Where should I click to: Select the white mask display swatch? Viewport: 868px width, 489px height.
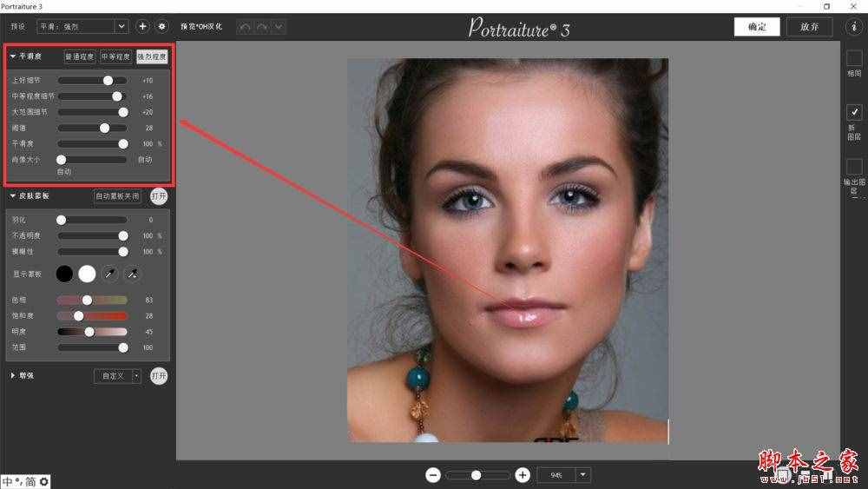click(x=87, y=274)
